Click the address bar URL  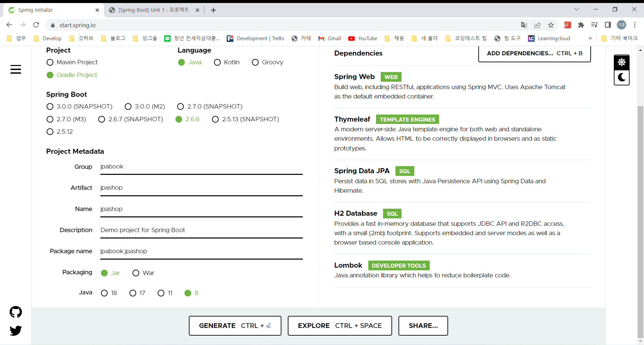[x=77, y=25]
